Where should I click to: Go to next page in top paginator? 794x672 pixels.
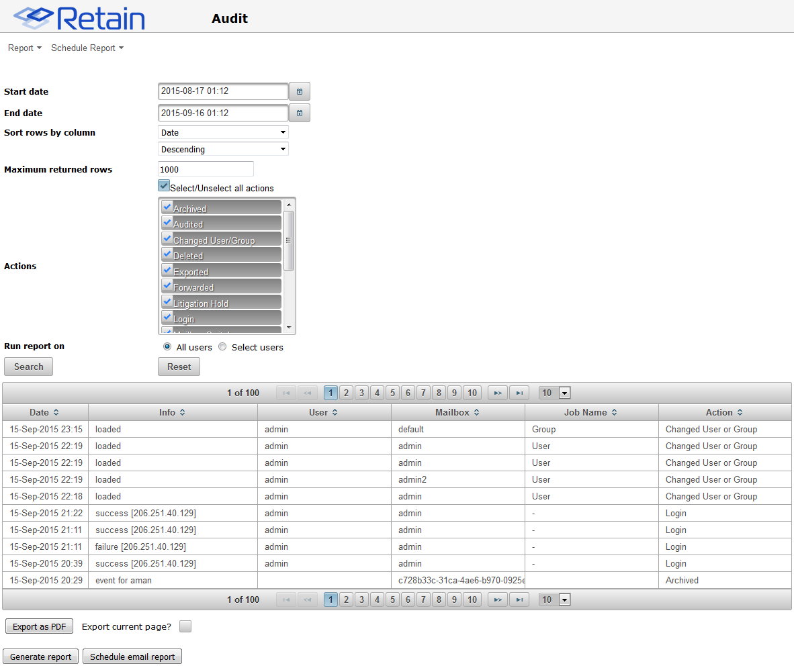click(x=497, y=393)
